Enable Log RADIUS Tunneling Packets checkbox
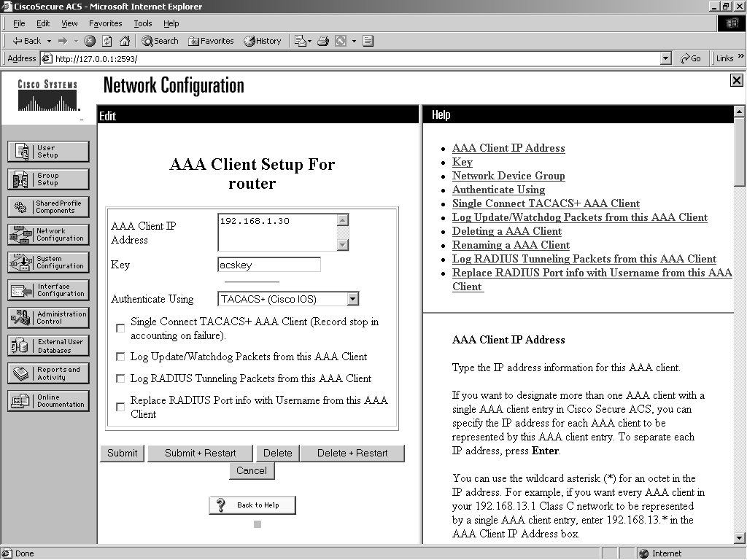Viewport: 747px width, 560px height. pyautogui.click(x=120, y=378)
